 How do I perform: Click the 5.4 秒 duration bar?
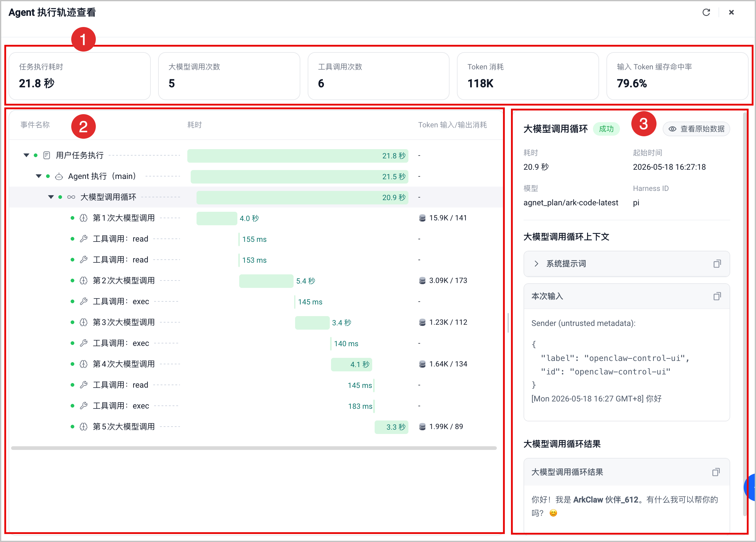pos(266,281)
